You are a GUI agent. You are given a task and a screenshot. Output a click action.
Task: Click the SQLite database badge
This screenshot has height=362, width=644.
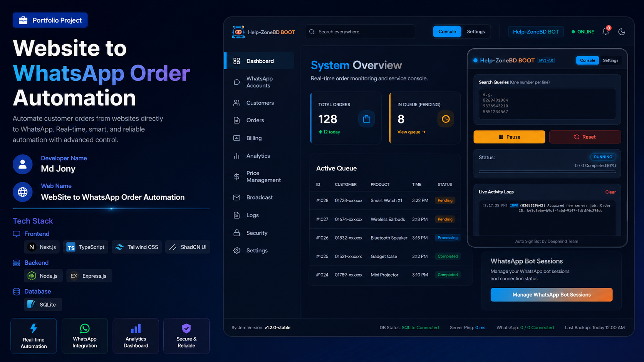[x=43, y=304]
